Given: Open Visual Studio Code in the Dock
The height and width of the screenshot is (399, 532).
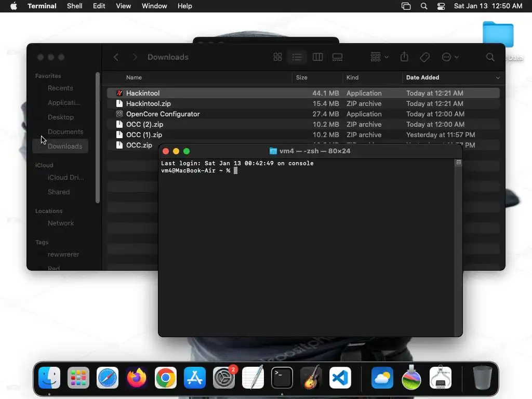Looking at the screenshot, I should pos(340,378).
